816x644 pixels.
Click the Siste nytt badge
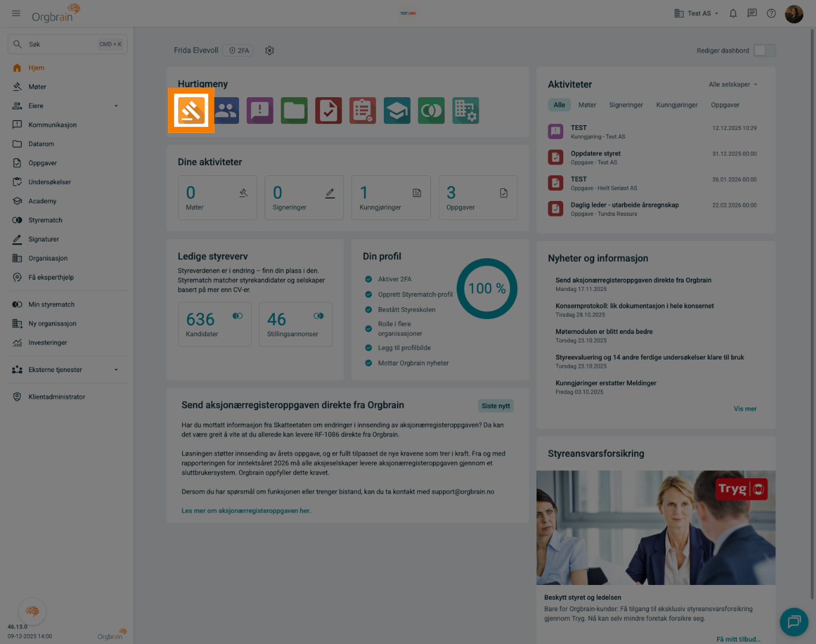pos(496,406)
